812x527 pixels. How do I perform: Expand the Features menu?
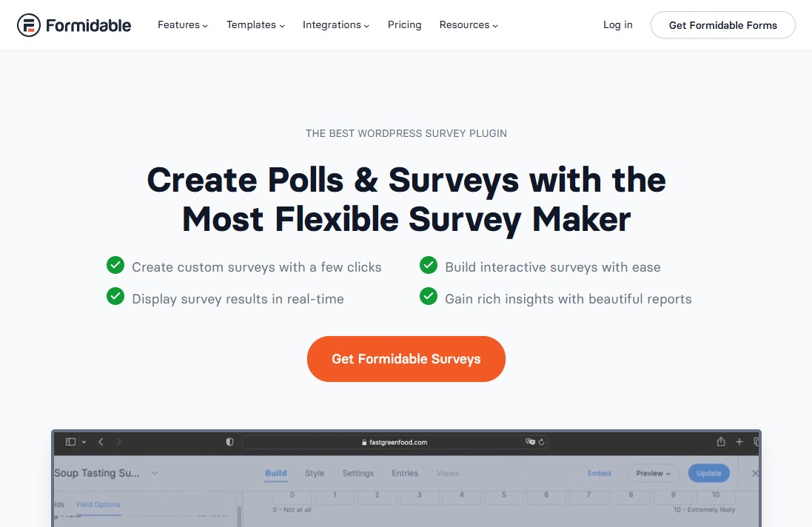(x=178, y=24)
